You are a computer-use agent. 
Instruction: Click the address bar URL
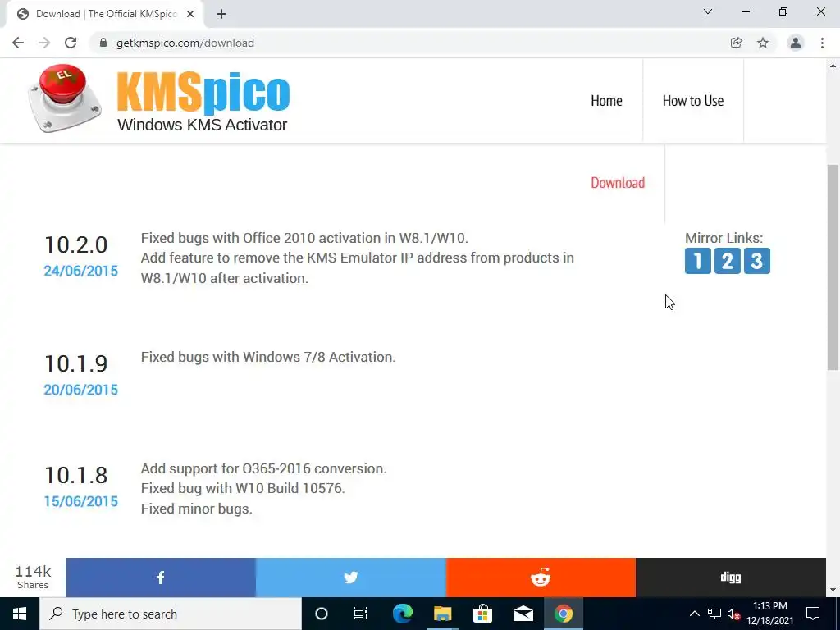[185, 43]
